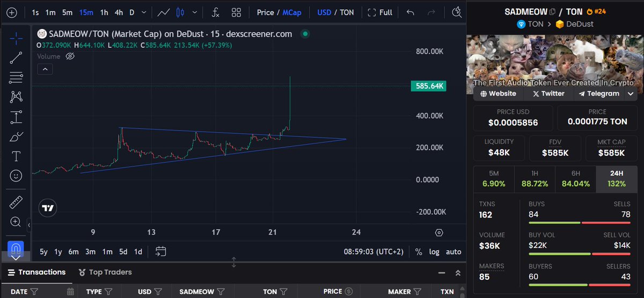Select the 4h timeframe
The height and width of the screenshot is (298, 644).
[x=119, y=12]
